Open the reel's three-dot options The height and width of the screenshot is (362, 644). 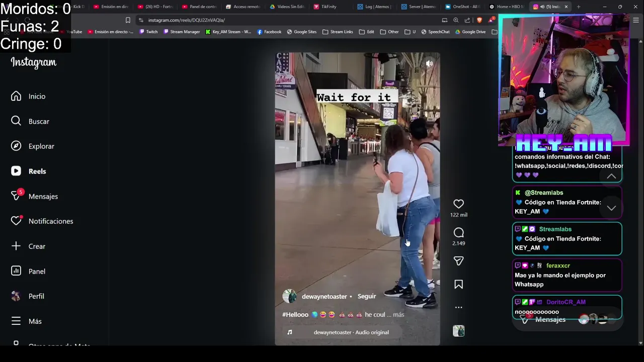pyautogui.click(x=458, y=307)
